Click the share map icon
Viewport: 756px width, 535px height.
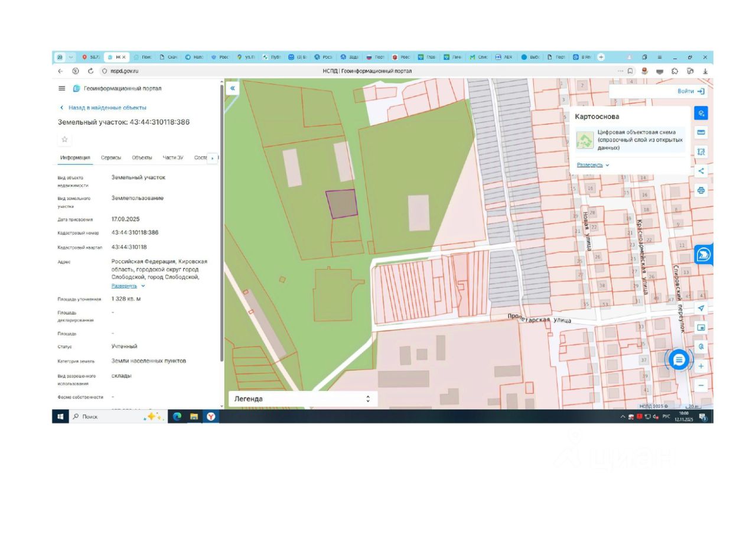coord(701,171)
